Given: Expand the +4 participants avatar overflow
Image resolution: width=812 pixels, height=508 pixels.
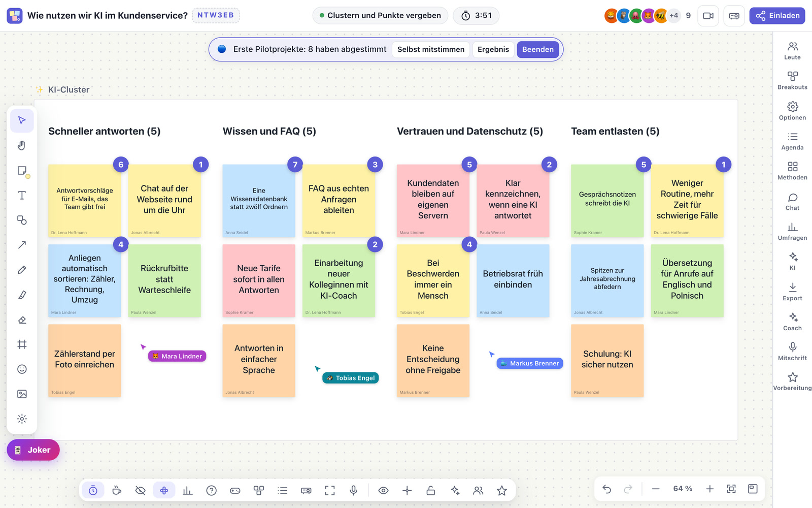Looking at the screenshot, I should pos(673,16).
